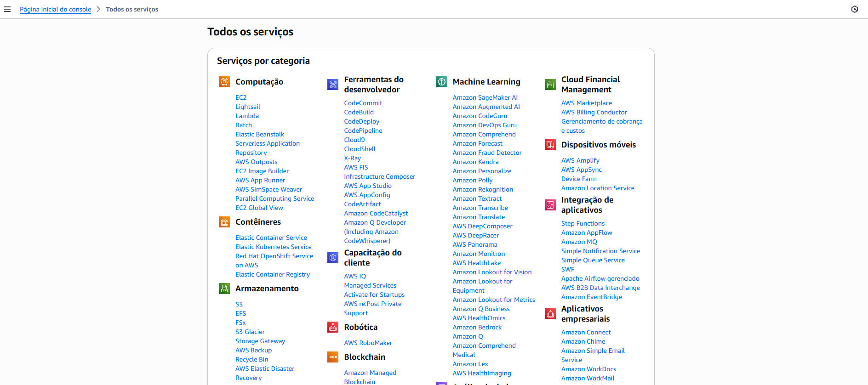Open Amazon Location Service
Viewport: 868px width, 385px height.
(x=598, y=188)
